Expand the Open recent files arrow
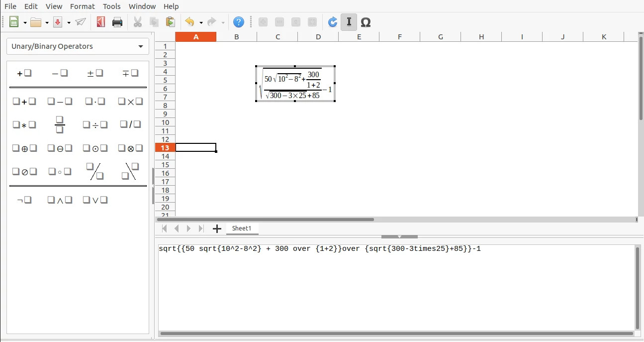The image size is (644, 342). coord(47,22)
